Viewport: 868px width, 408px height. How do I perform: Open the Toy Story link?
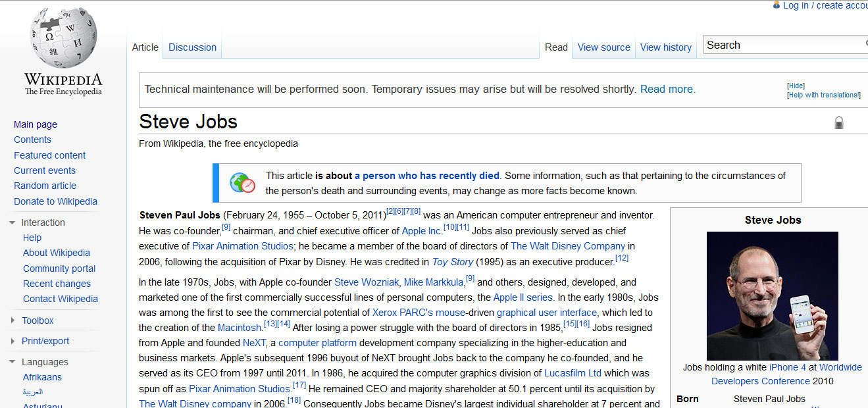pyautogui.click(x=452, y=262)
